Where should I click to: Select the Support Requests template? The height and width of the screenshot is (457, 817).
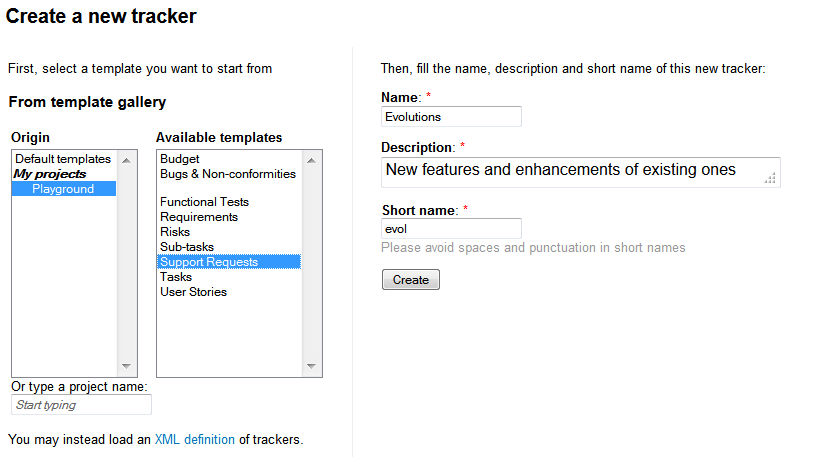coord(229,262)
